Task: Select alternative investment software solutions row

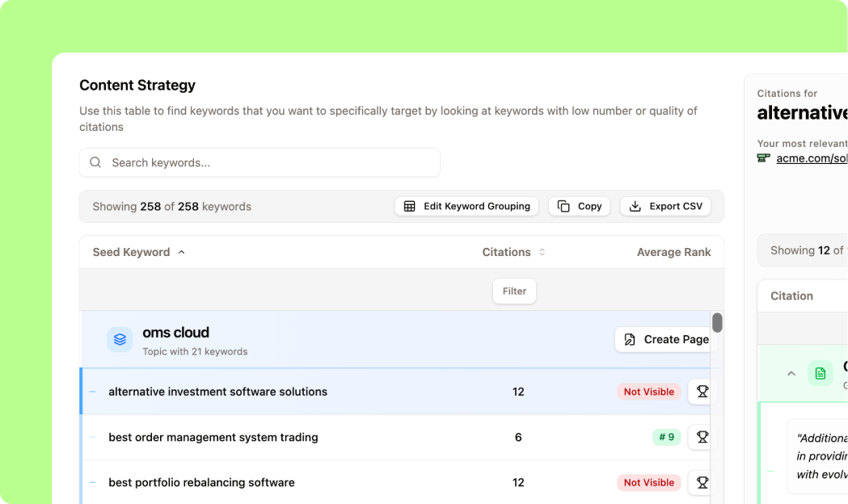Action: click(403, 392)
